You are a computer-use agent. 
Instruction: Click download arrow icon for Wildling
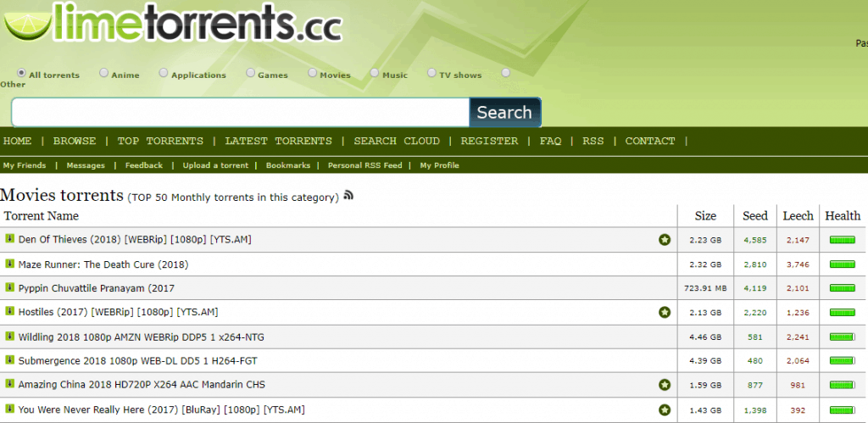coord(9,336)
